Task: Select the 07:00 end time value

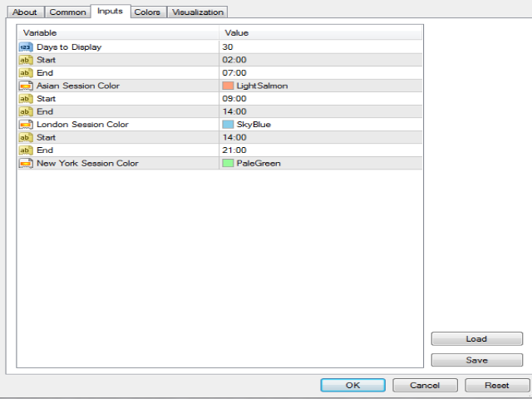Action: click(x=234, y=73)
